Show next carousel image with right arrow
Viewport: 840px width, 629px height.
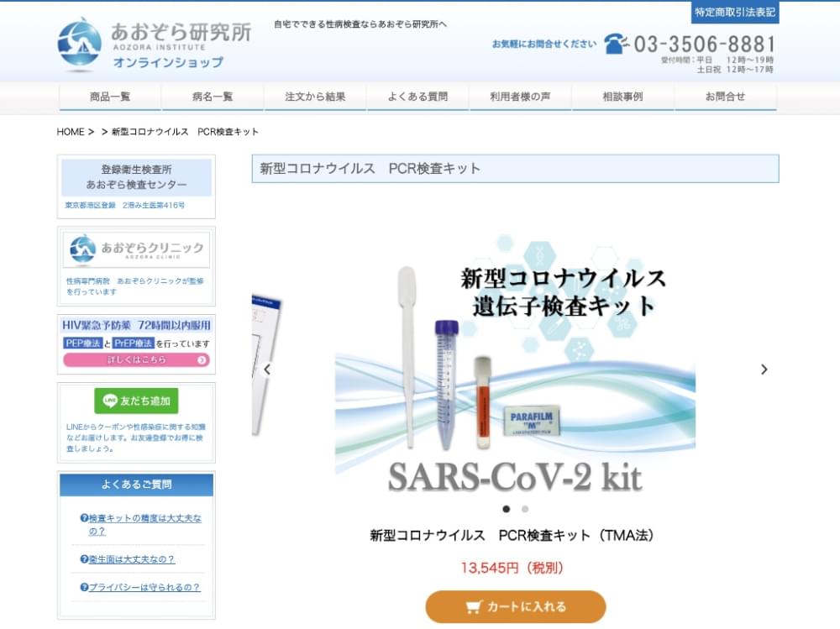click(764, 370)
